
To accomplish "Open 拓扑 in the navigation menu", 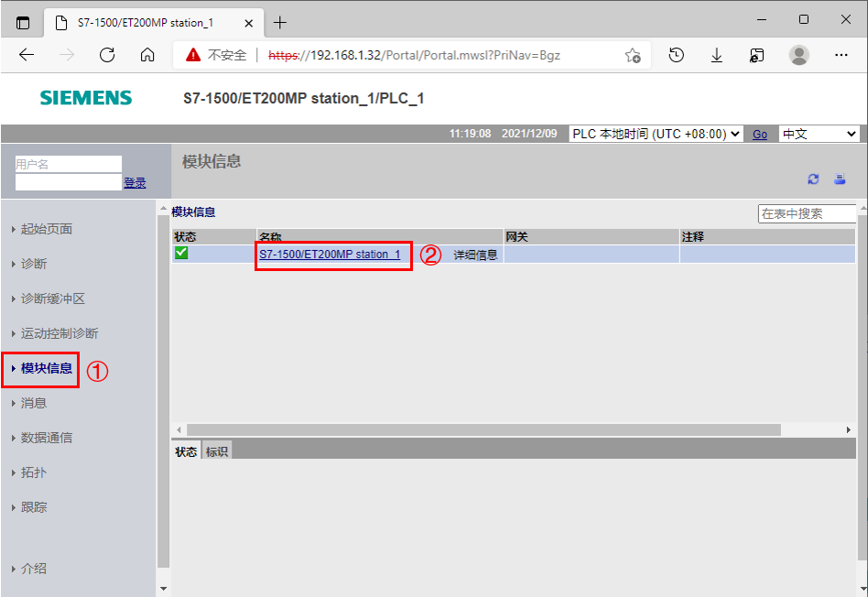I will click(x=34, y=472).
